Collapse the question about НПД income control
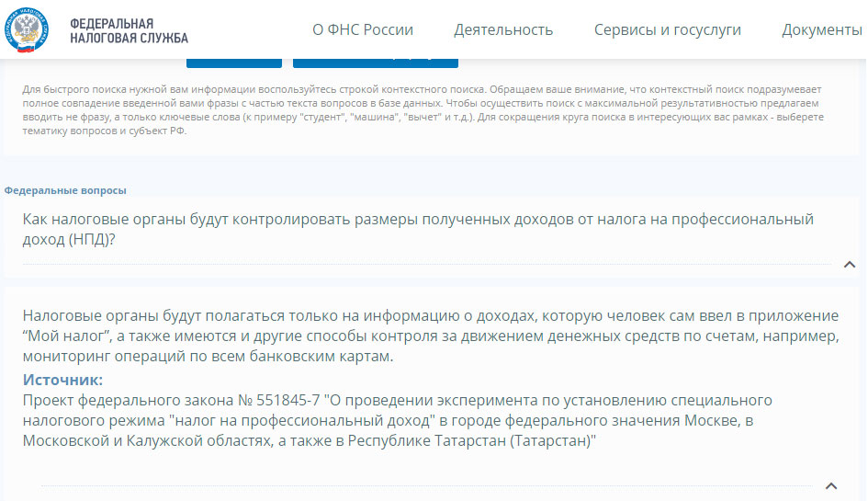This screenshot has height=501, width=868. (850, 265)
